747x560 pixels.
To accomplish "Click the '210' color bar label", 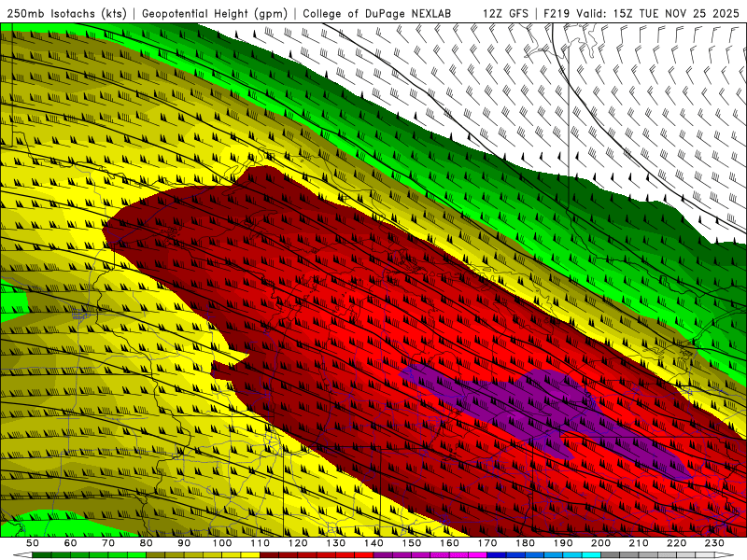I will click(x=639, y=543).
